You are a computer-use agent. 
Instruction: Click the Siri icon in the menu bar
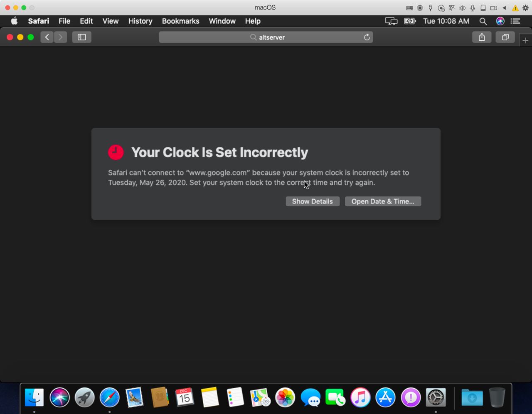pos(500,21)
